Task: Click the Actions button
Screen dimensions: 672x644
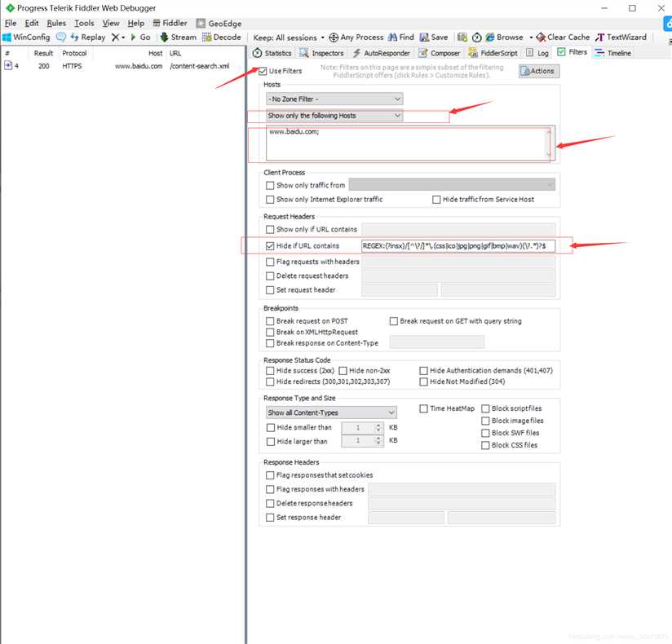Action: pos(539,71)
